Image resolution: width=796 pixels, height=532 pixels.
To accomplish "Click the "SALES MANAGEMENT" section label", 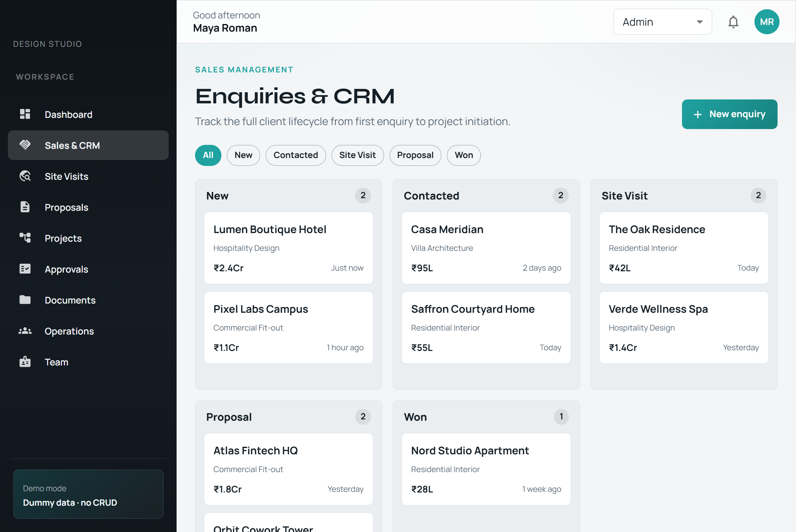I will click(x=244, y=70).
